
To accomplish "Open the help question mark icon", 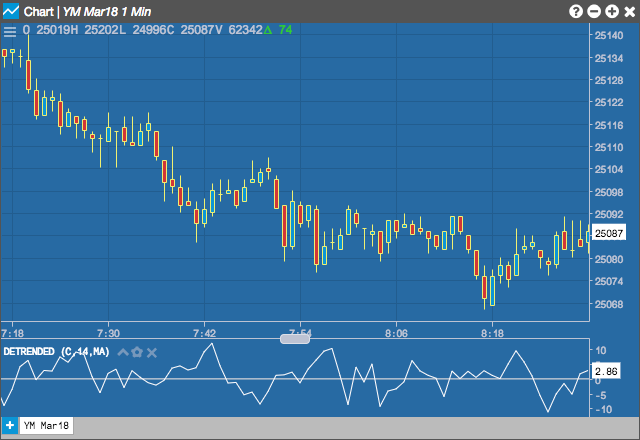I will click(x=576, y=11).
